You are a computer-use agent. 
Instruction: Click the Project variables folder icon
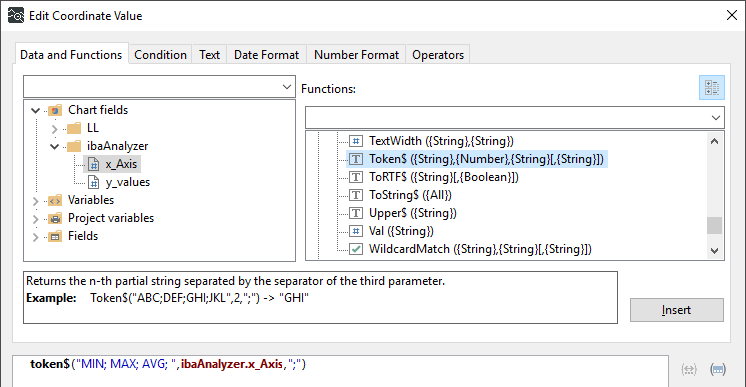pos(55,218)
